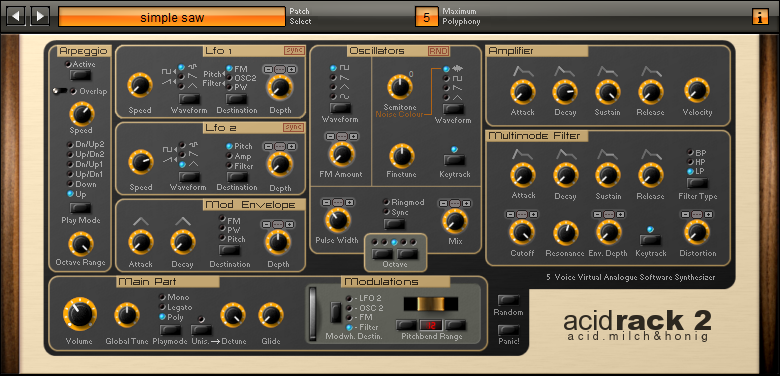780x376 pixels.
Task: Go to the next patch arrow
Action: pyautogui.click(x=40, y=16)
